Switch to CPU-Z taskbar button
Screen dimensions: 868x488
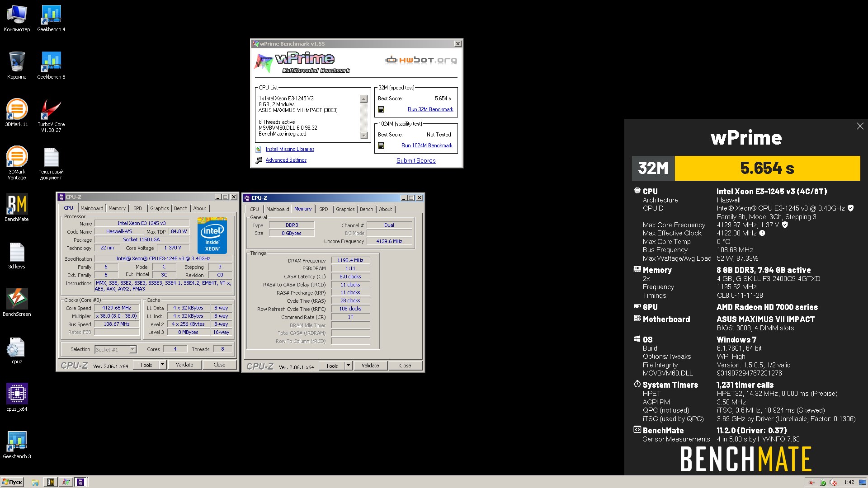point(81,482)
